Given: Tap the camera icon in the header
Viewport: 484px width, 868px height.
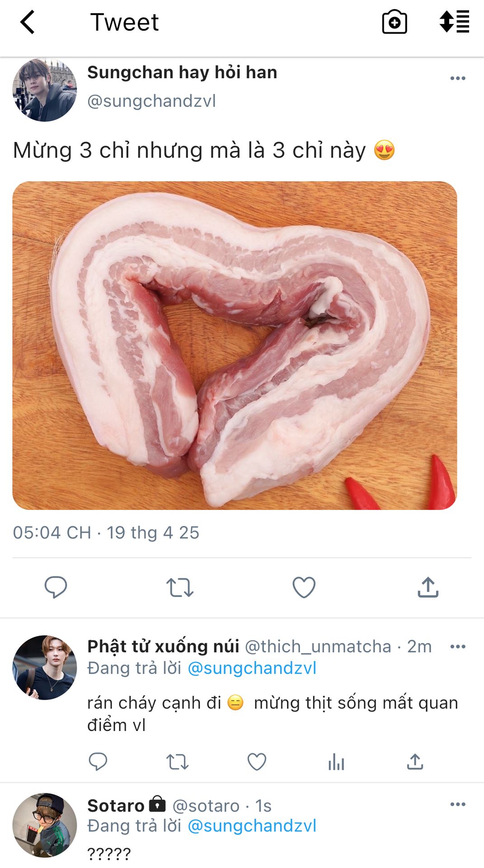Looking at the screenshot, I should 394,22.
